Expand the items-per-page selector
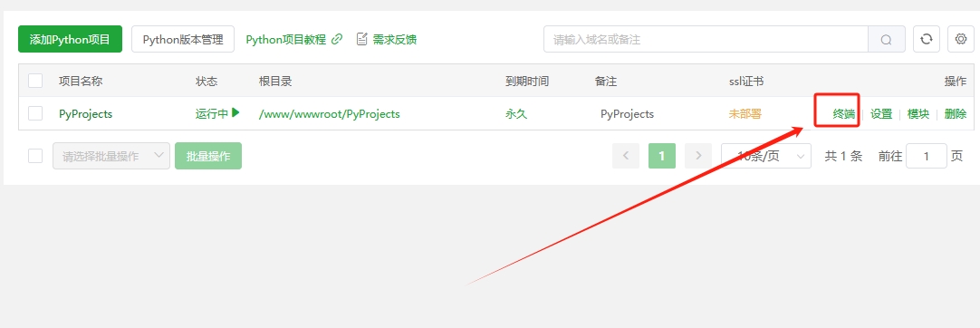This screenshot has width=980, height=328. pyautogui.click(x=766, y=156)
